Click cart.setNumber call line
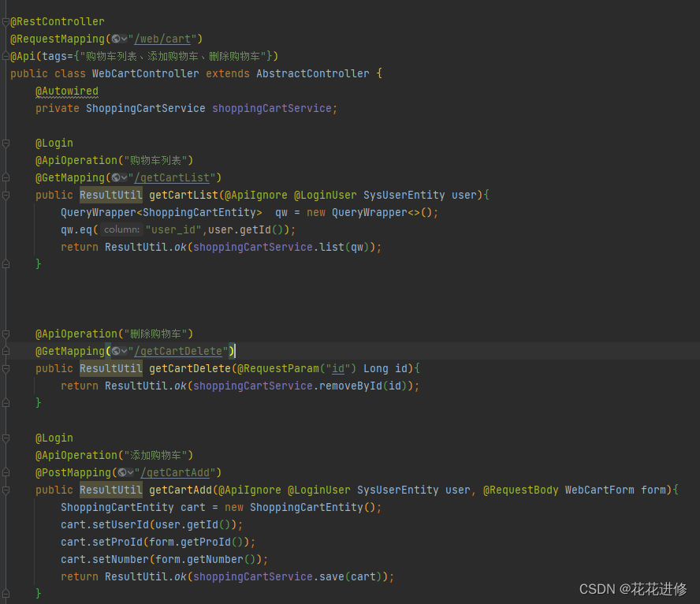The height and width of the screenshot is (604, 700). click(164, 559)
